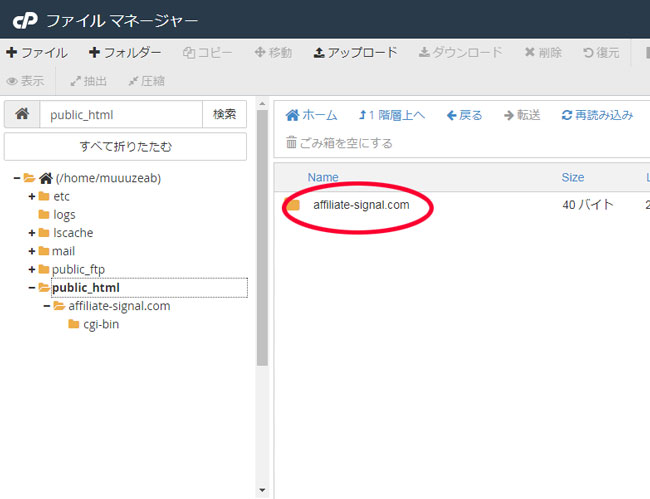Go up one level with 1 階層上へ
Image resolution: width=650 pixels, height=499 pixels.
[x=391, y=115]
